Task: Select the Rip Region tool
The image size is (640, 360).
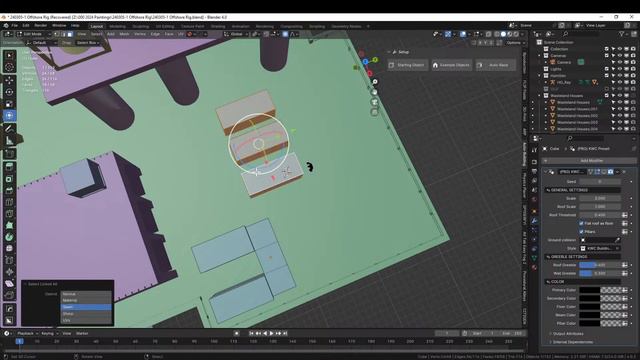Action: (x=9, y=296)
